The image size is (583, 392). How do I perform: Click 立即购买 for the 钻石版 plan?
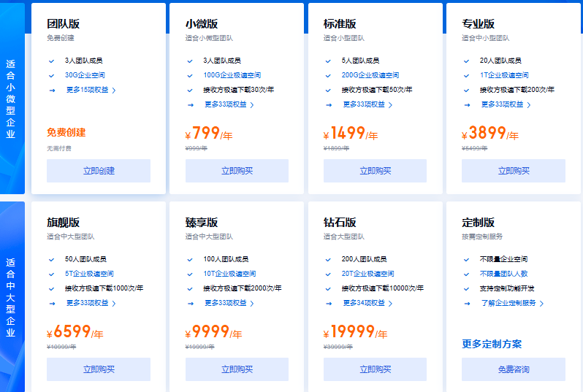[x=376, y=369]
